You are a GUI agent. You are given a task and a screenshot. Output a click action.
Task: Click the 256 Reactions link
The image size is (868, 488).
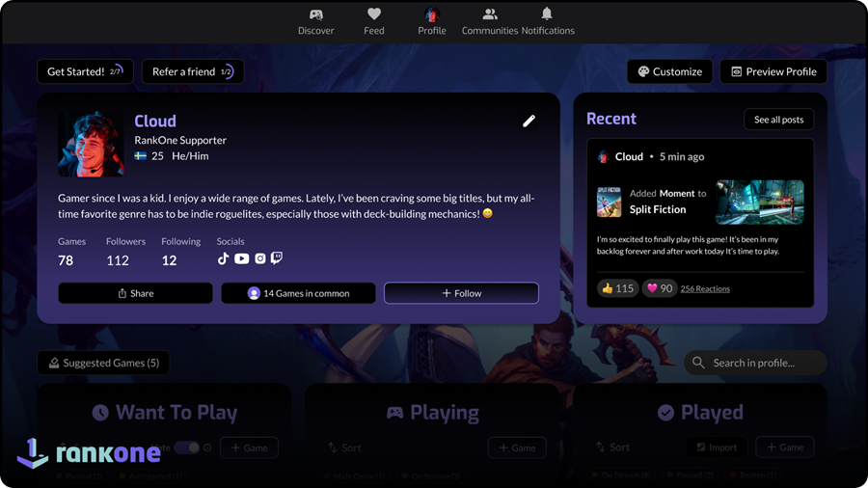(705, 288)
